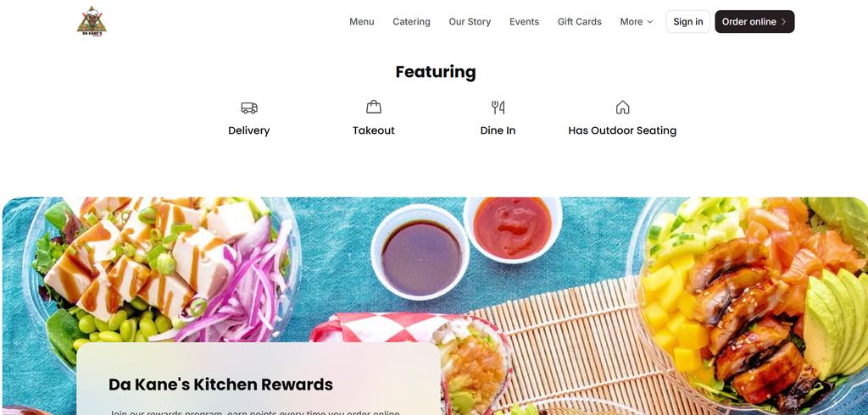The image size is (868, 415).
Task: Click the outdoor seating house icon
Action: click(x=623, y=107)
